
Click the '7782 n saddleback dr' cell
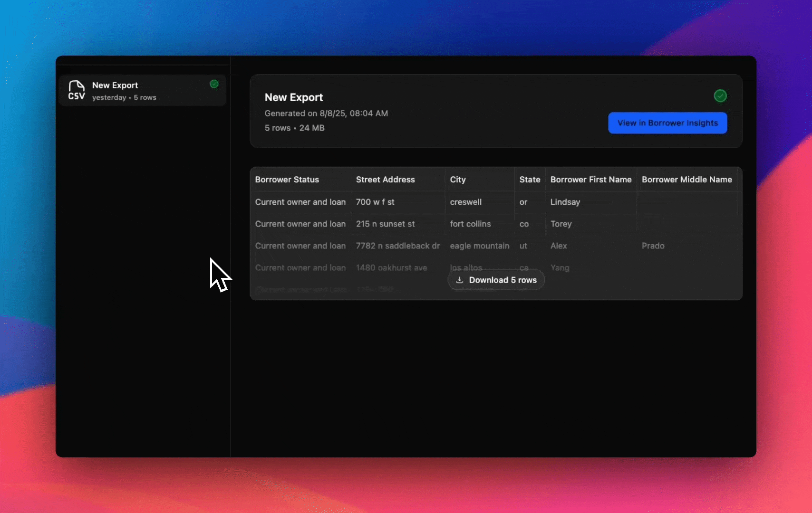[x=398, y=246]
